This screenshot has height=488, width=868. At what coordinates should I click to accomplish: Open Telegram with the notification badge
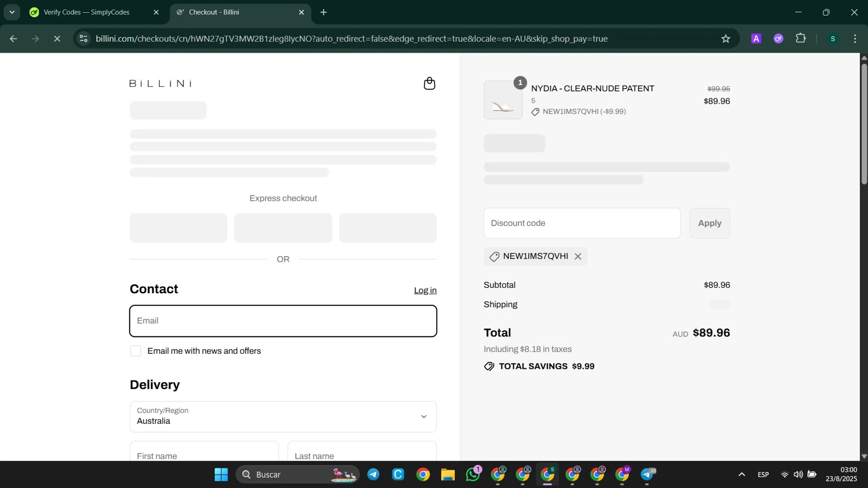click(x=648, y=475)
